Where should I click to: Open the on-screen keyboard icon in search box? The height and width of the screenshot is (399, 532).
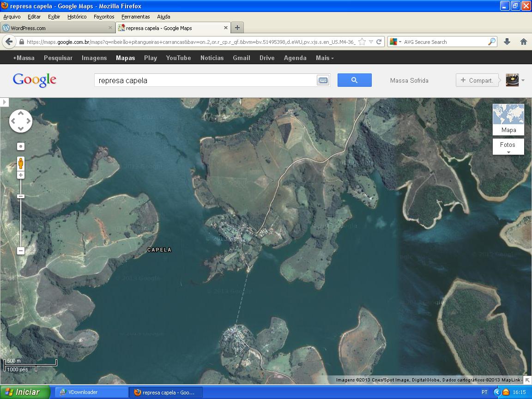(323, 80)
